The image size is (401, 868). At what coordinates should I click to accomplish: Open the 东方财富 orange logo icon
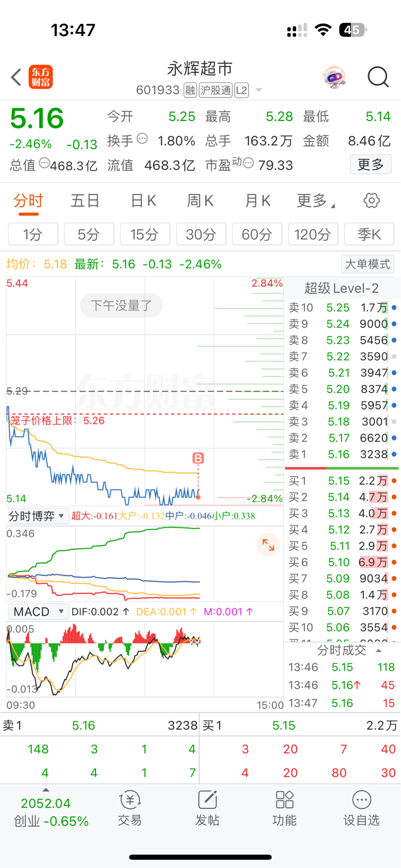pos(41,77)
